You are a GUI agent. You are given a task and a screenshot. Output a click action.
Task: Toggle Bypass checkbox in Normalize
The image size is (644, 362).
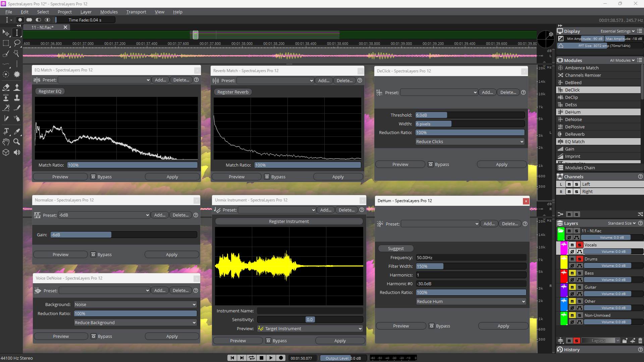coord(93,254)
